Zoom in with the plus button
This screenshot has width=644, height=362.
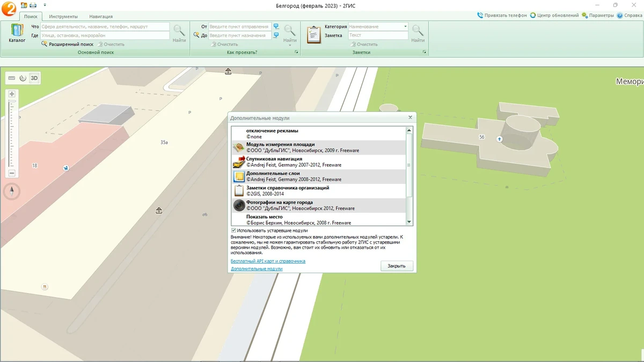[x=12, y=94]
